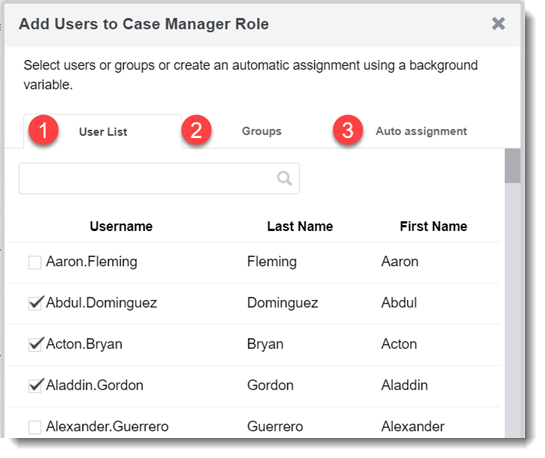This screenshot has height=458, width=545.
Task: Click red step marker 1
Action: point(43,130)
